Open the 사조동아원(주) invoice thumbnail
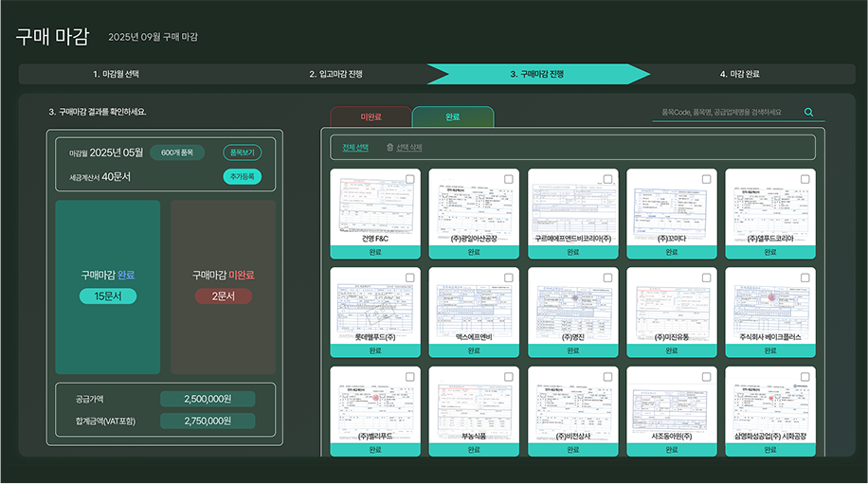This screenshot has height=484, width=868. (x=672, y=403)
